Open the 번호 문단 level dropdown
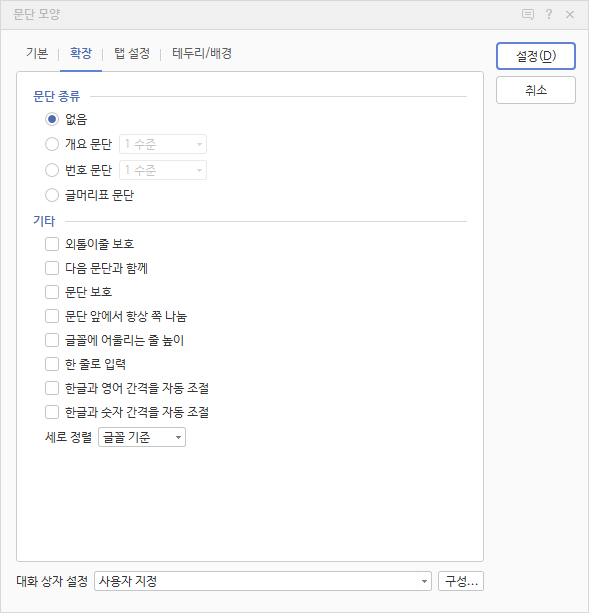The height and width of the screenshot is (613, 589). [x=163, y=170]
